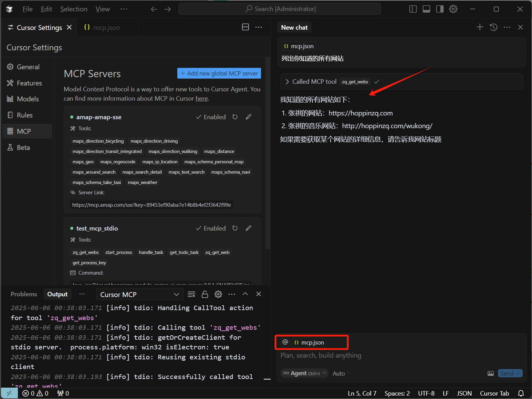Disable the test_mcp_stdio server
Image resolution: width=532 pixels, height=399 pixels.
click(x=211, y=228)
